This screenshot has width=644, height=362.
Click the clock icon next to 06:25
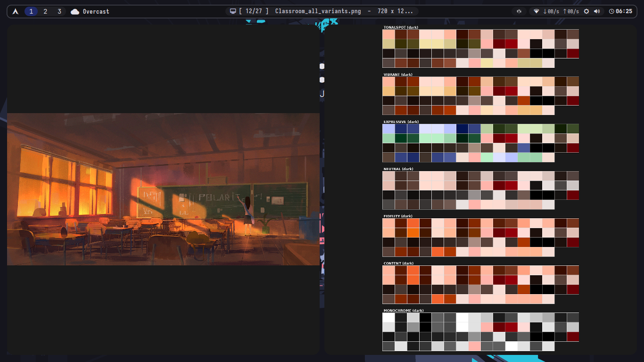tap(611, 11)
